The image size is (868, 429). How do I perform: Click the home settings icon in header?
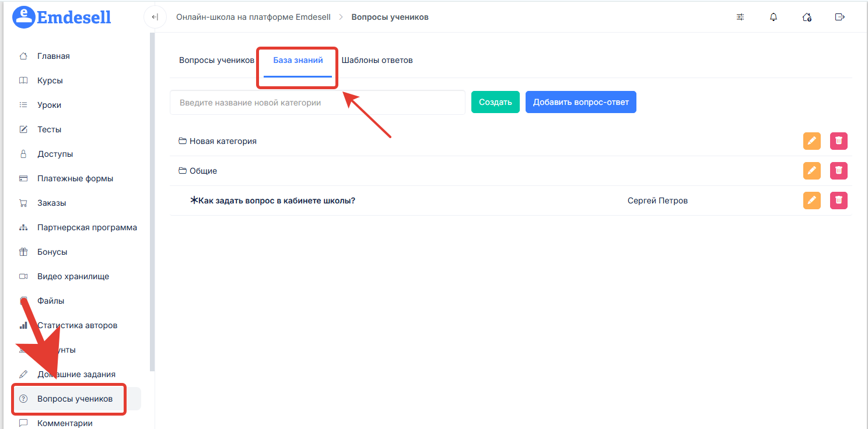click(807, 17)
